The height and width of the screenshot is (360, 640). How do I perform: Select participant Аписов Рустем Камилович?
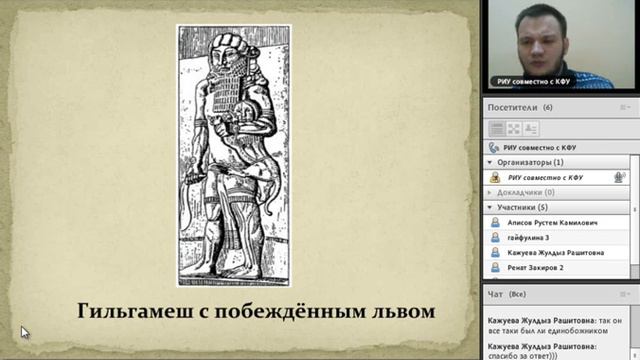pyautogui.click(x=557, y=222)
